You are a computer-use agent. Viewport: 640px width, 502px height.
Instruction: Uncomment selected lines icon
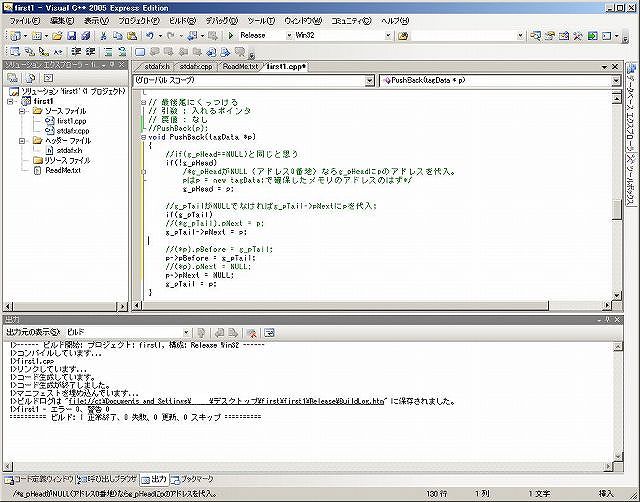[x=122, y=52]
